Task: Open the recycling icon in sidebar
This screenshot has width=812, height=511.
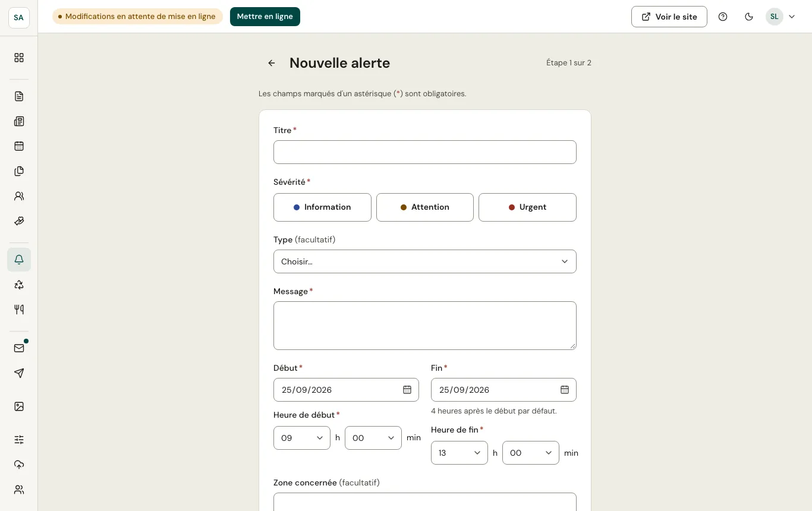Action: (19, 285)
